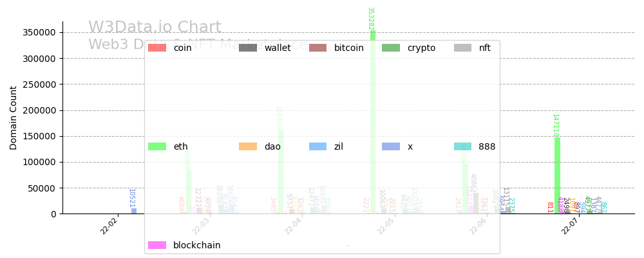Click the 350000 y-axis tick label
This screenshot has height=258, width=644.
click(x=39, y=32)
